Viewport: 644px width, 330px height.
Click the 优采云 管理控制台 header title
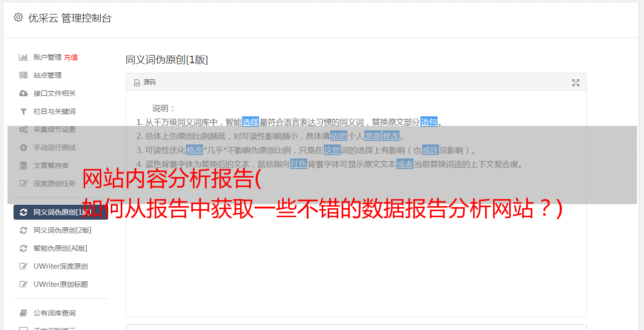tap(70, 18)
